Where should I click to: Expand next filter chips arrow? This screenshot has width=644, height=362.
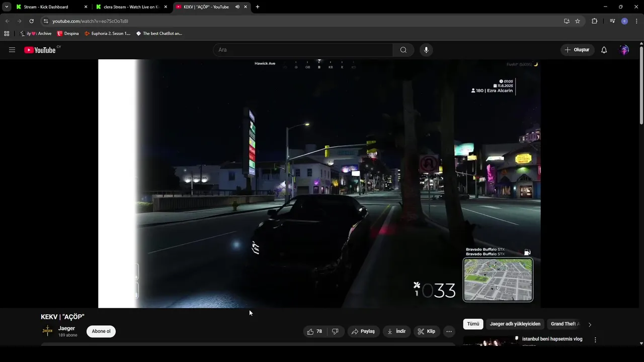click(x=590, y=324)
